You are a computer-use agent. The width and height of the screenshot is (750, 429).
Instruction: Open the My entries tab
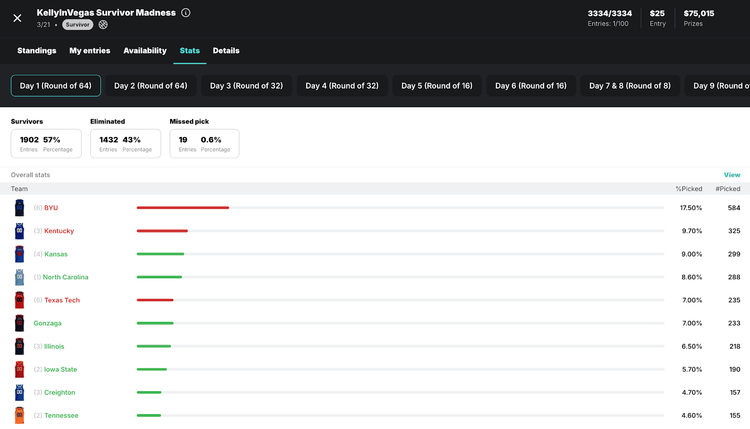click(x=90, y=51)
